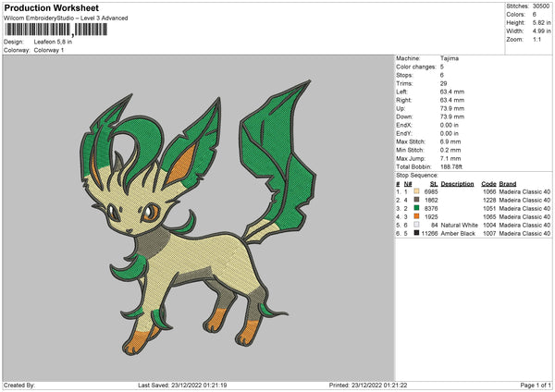Viewport: 555px width, 392px height.
Task: Select the green swatch for code 1051
Action: pos(416,208)
